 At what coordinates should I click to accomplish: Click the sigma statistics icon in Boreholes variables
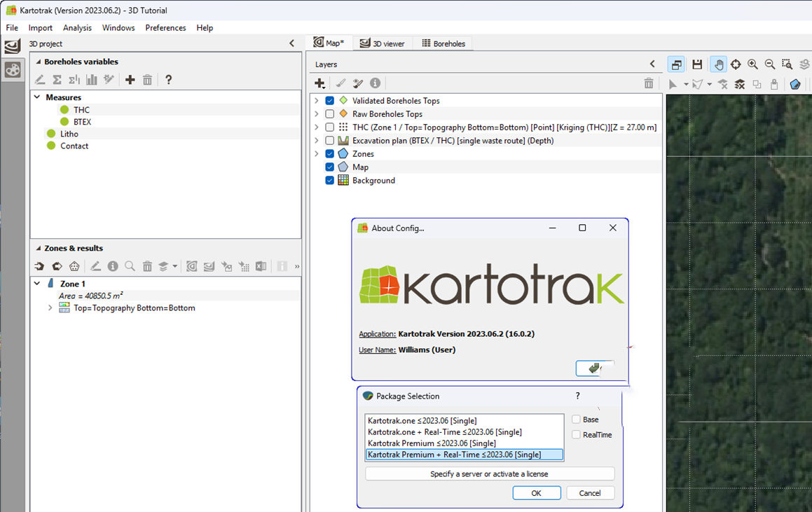[x=57, y=80]
